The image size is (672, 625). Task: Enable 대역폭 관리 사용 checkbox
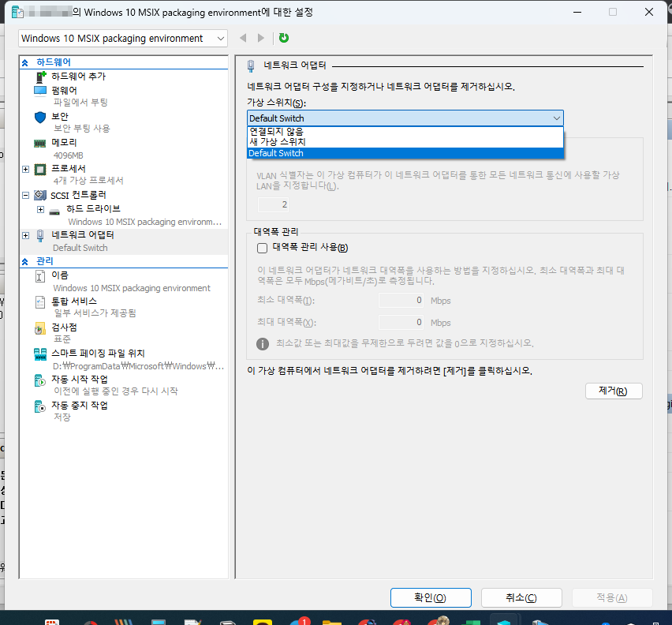(263, 248)
